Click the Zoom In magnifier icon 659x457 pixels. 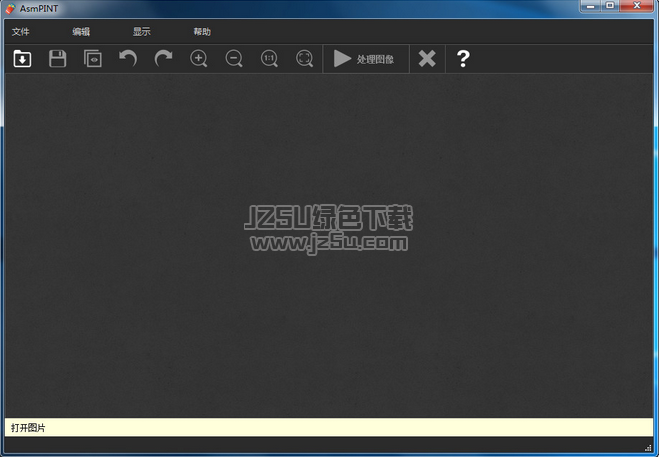tap(199, 58)
